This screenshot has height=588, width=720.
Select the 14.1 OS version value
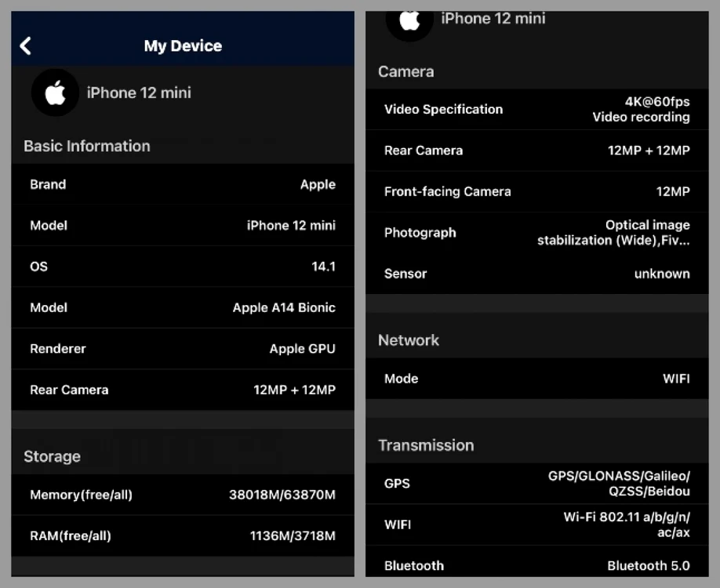(x=323, y=267)
